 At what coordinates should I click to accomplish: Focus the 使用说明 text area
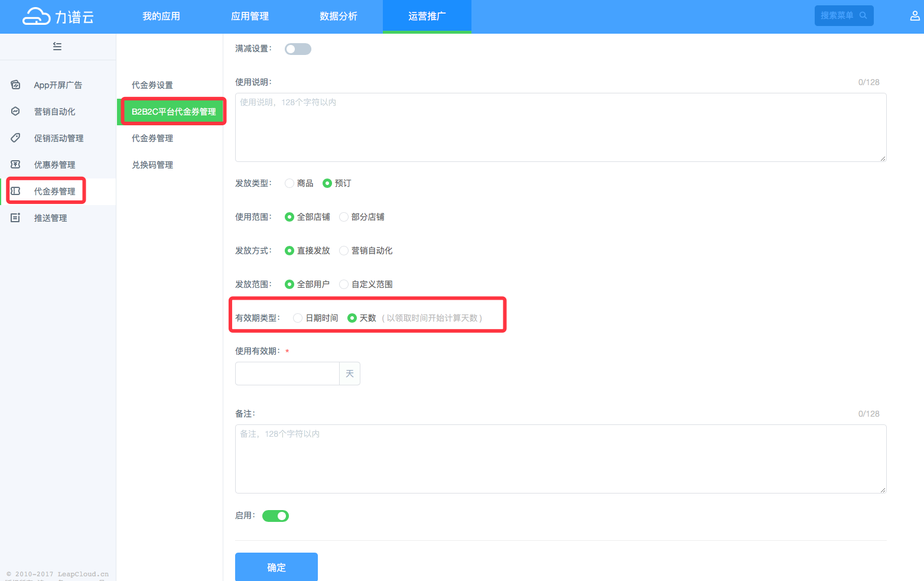561,127
